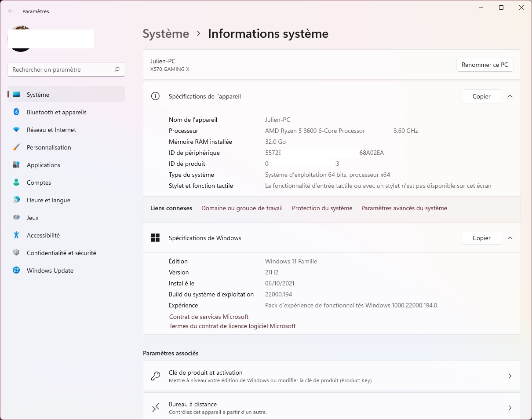
Task: Click Système in the breadcrumb header
Action: [166, 34]
